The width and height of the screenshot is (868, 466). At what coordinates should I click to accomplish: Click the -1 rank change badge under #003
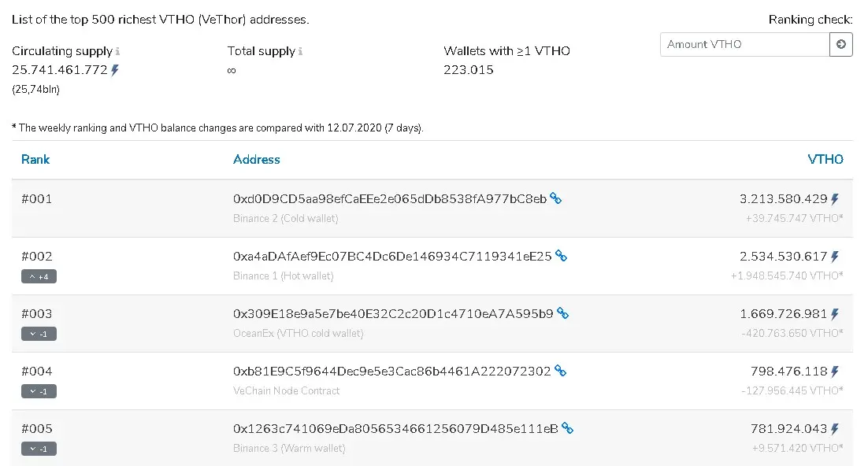coord(39,334)
